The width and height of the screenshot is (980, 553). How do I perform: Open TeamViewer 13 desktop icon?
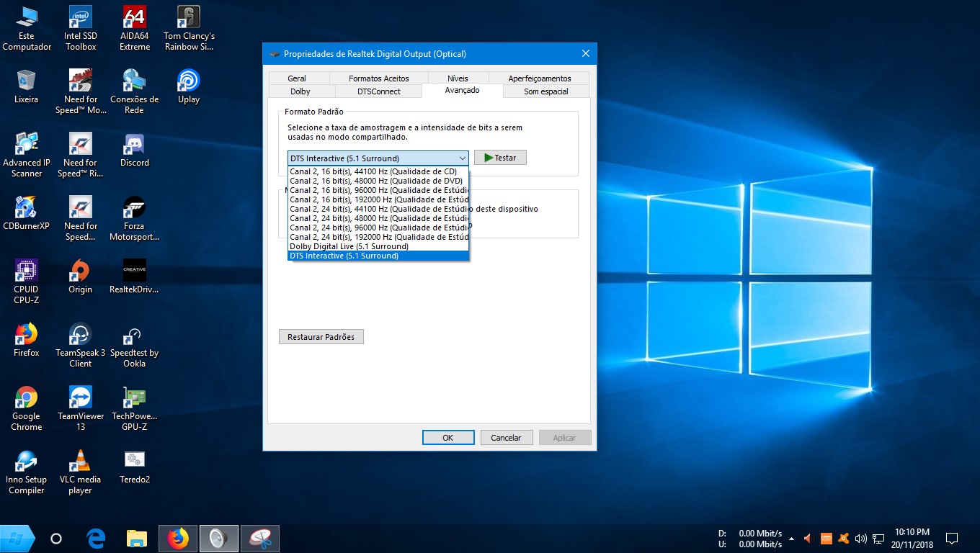[81, 409]
